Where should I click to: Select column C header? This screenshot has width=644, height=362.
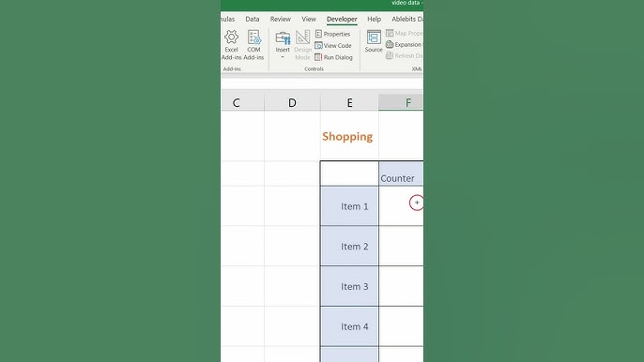point(243,102)
